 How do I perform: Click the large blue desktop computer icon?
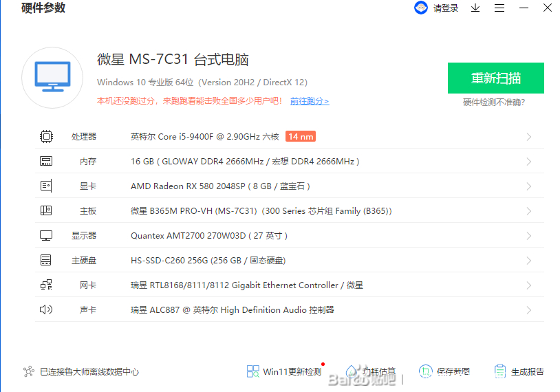52,77
